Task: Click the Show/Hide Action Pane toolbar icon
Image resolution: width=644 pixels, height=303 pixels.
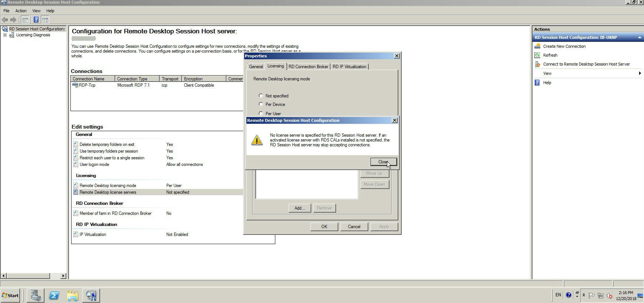Action: 45,20
